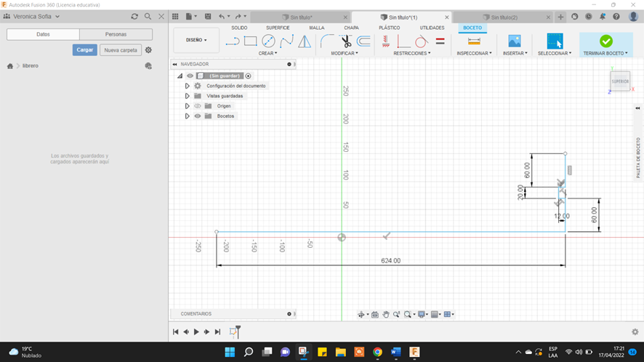
Task: Switch to the PLÁSTICO ribbon tab
Action: (x=389, y=28)
